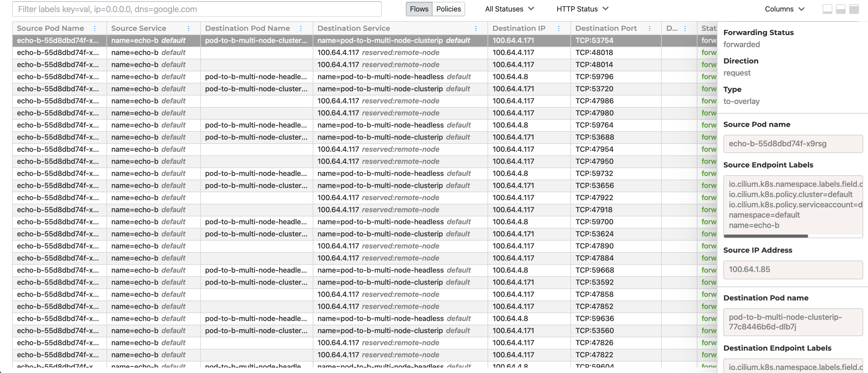Click the 'forwarded' Forwarding Status value

coord(741,44)
